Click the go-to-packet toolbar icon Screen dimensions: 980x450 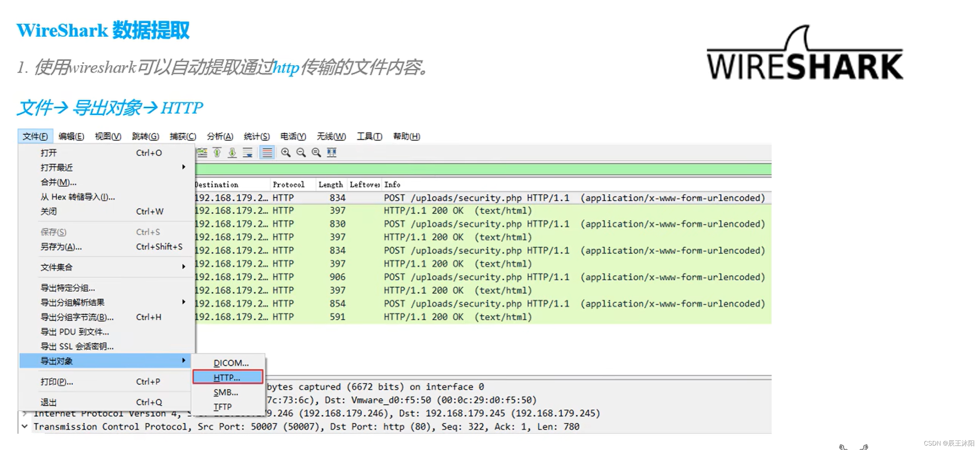tap(202, 152)
